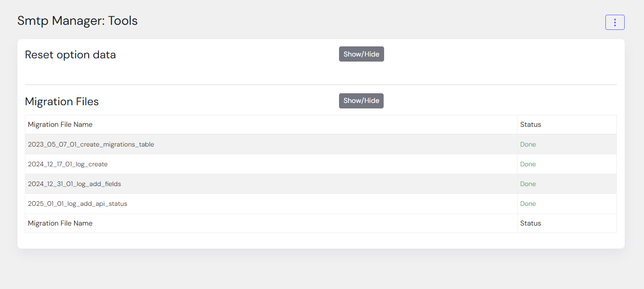Click the footer Status label
The width and height of the screenshot is (644, 289).
530,223
